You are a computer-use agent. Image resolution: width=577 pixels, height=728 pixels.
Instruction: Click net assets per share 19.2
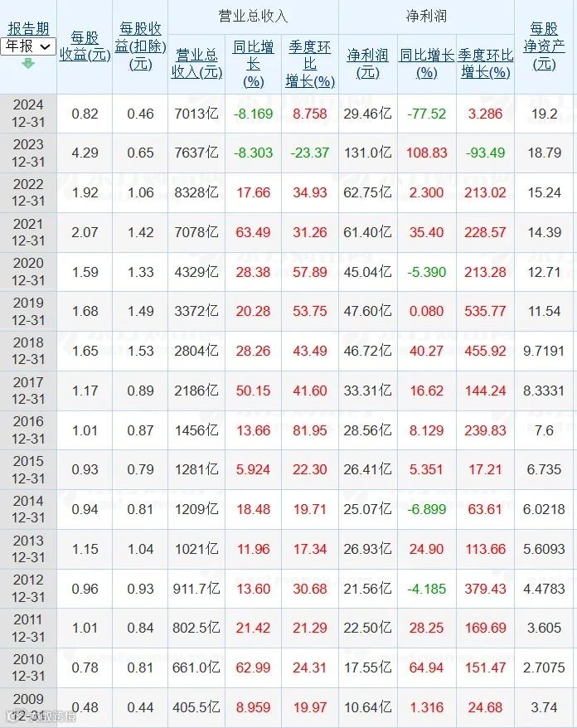point(544,114)
